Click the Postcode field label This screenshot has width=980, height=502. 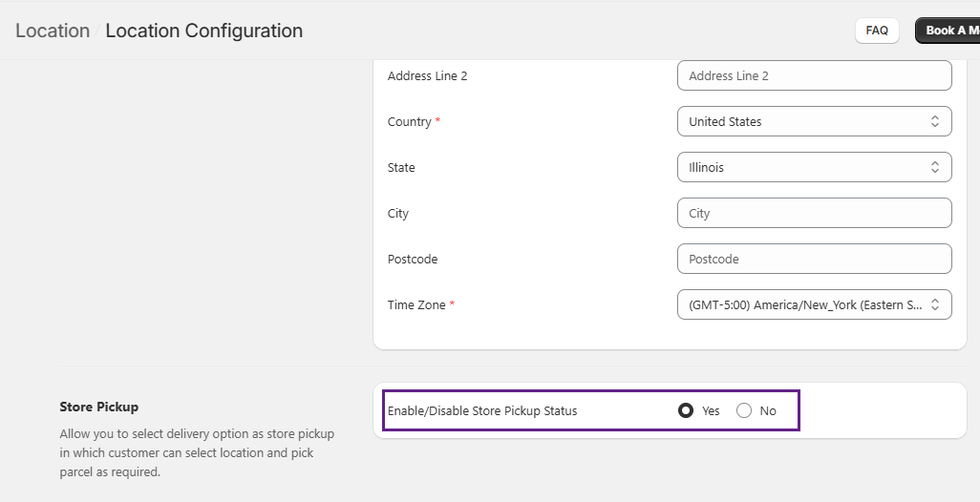pyautogui.click(x=413, y=260)
